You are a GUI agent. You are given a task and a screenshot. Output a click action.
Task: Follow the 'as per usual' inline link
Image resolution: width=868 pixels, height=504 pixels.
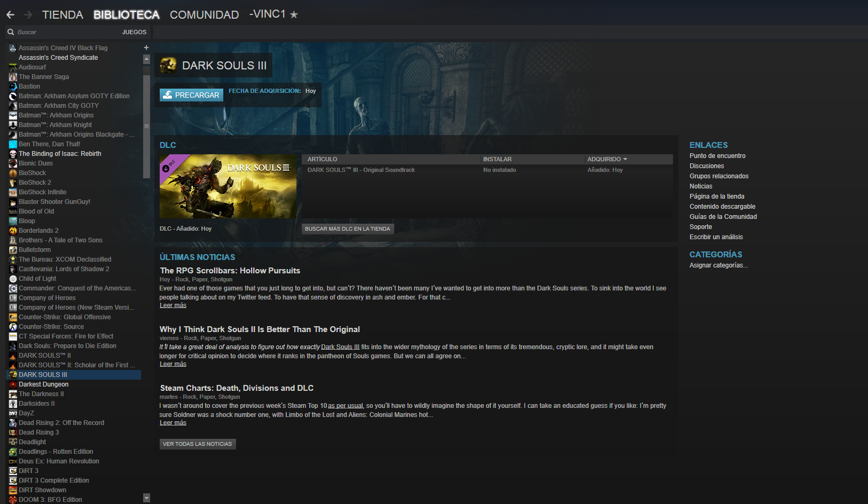tap(346, 406)
